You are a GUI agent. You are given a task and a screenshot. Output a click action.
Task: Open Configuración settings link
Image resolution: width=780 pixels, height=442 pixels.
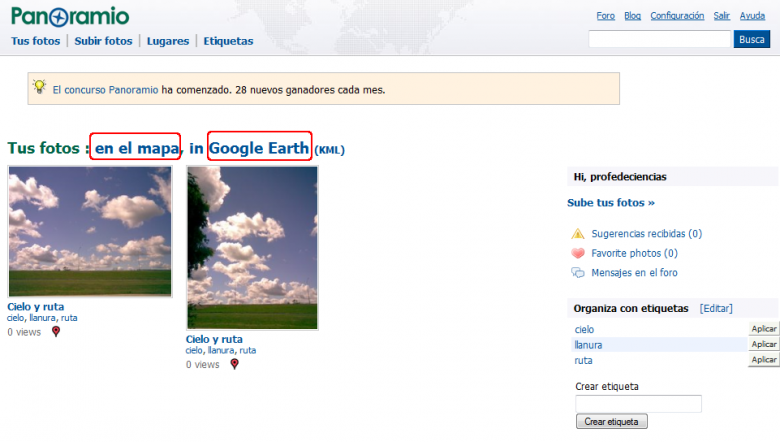(677, 15)
